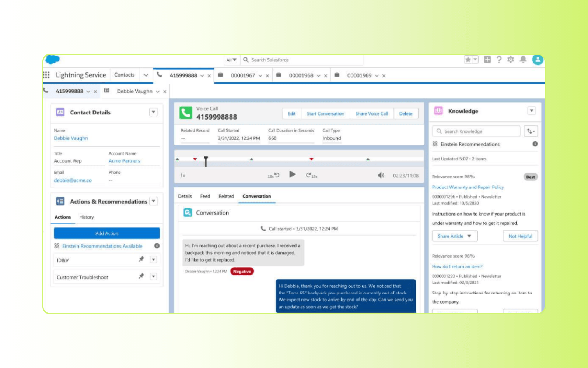
Task: Open the Setup gear icon
Action: click(x=511, y=60)
